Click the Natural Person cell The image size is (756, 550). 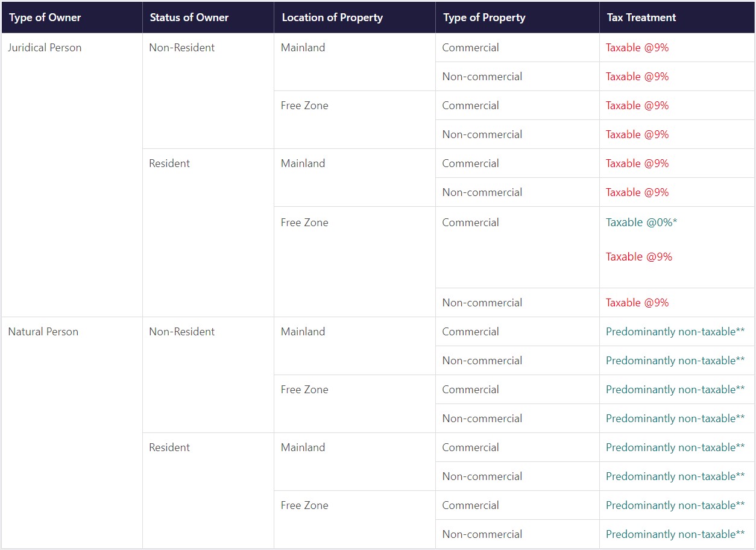(43, 332)
